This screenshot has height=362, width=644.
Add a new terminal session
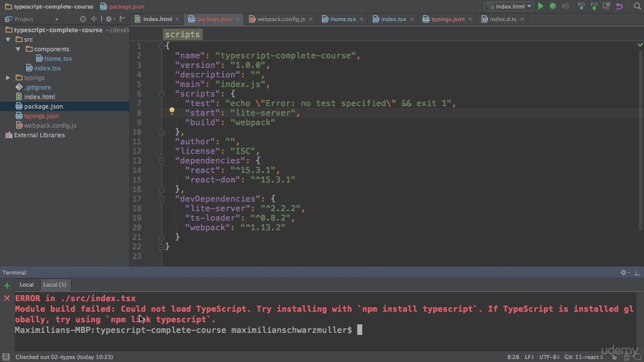pos(7,286)
